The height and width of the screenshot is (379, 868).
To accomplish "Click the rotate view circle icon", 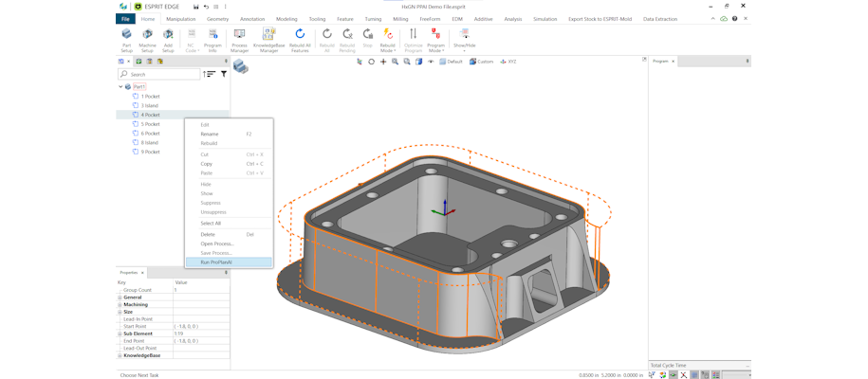I will (372, 62).
